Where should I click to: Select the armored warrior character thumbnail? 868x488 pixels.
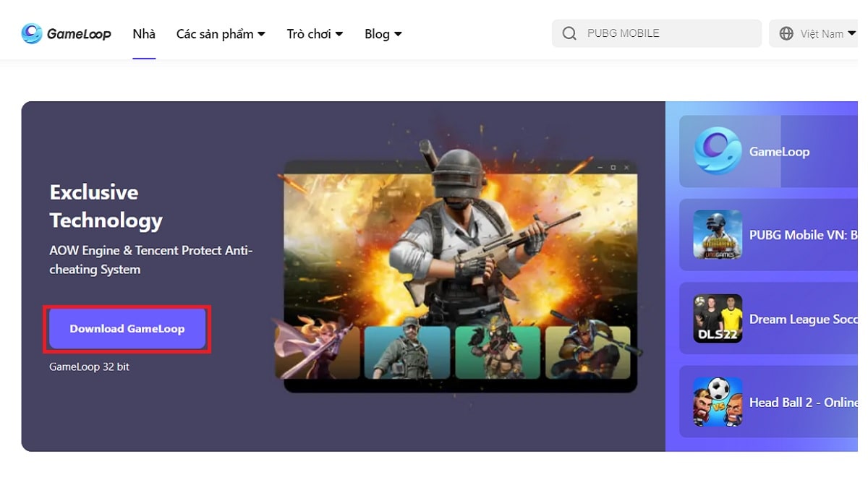click(588, 352)
